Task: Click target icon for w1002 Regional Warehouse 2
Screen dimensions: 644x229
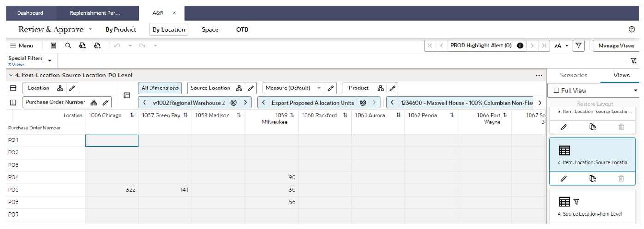Action: click(x=234, y=103)
